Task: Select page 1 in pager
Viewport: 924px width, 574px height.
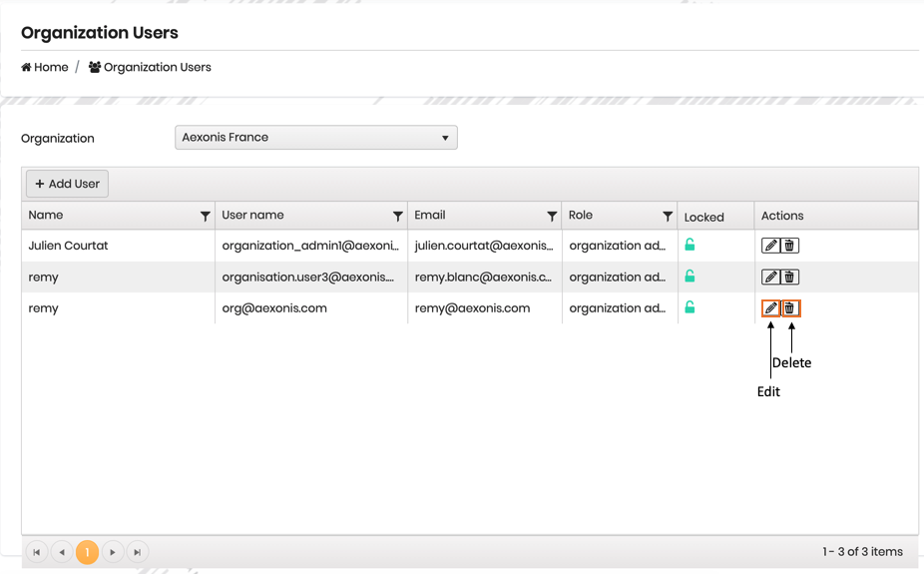Action: click(x=88, y=552)
